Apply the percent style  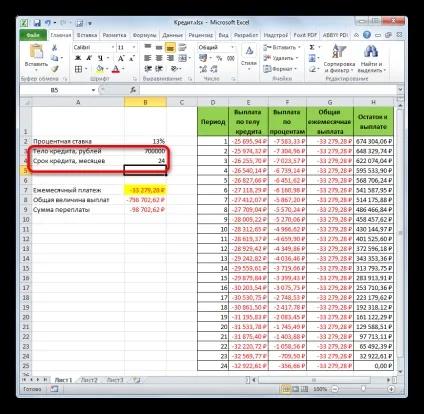219,58
